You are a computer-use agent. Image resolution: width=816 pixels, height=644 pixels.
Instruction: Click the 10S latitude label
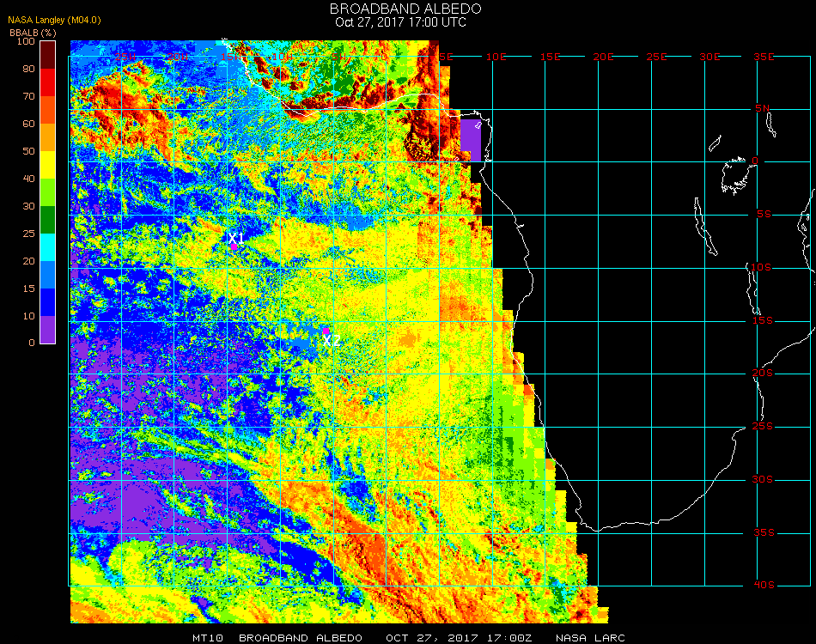coord(761,267)
